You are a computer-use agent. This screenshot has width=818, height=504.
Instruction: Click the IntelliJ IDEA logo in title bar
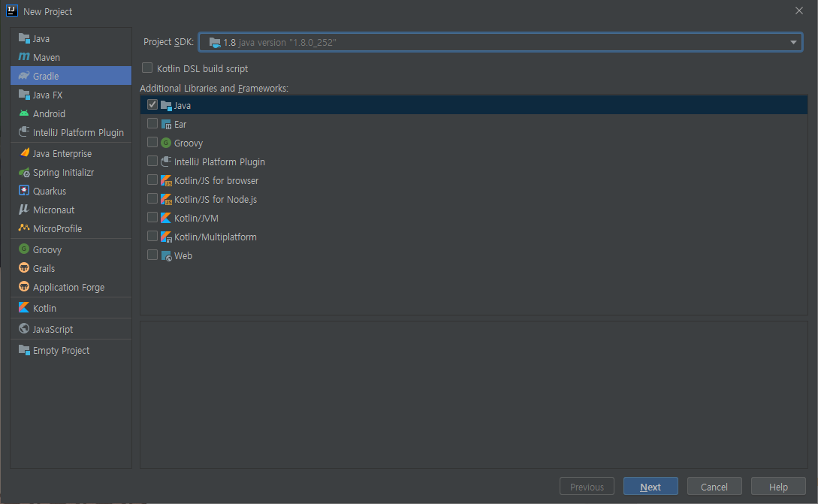[x=12, y=11]
